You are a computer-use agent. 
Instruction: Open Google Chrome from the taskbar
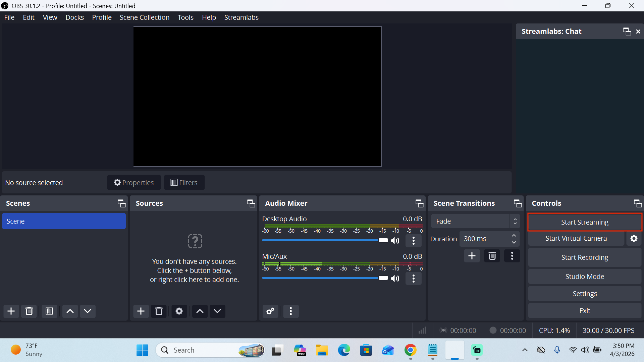tap(411, 350)
